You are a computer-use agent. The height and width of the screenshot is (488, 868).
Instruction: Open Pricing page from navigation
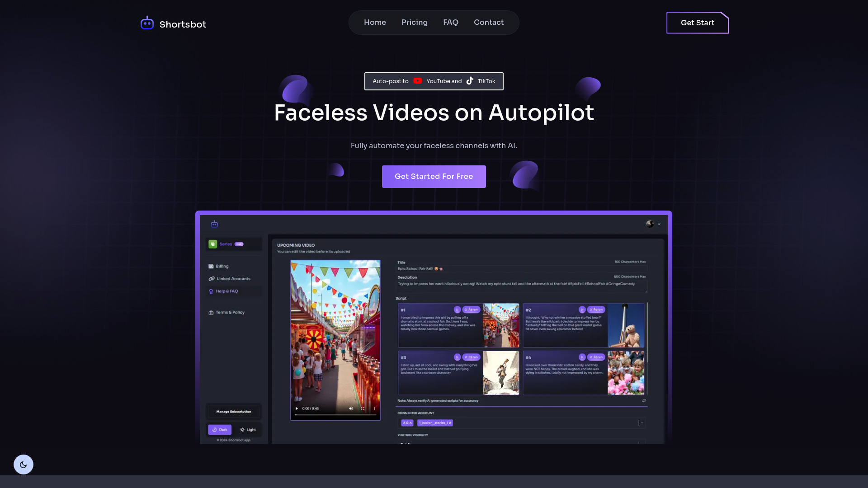pos(414,22)
